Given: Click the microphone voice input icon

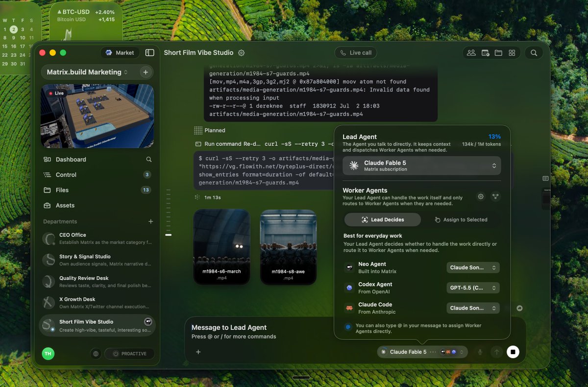Looking at the screenshot, I should coord(480,352).
